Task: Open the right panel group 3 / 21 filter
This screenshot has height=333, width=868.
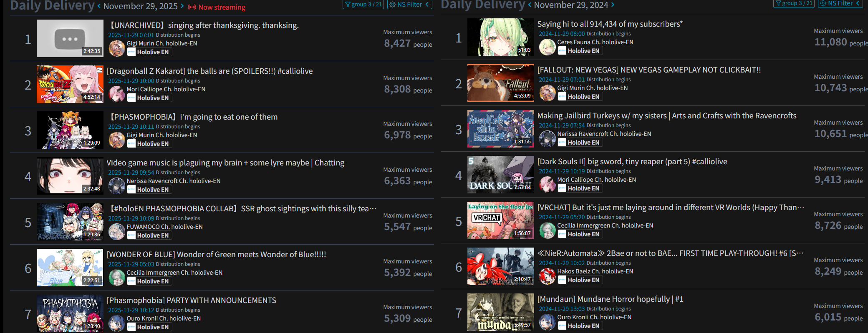Action: pyautogui.click(x=794, y=3)
